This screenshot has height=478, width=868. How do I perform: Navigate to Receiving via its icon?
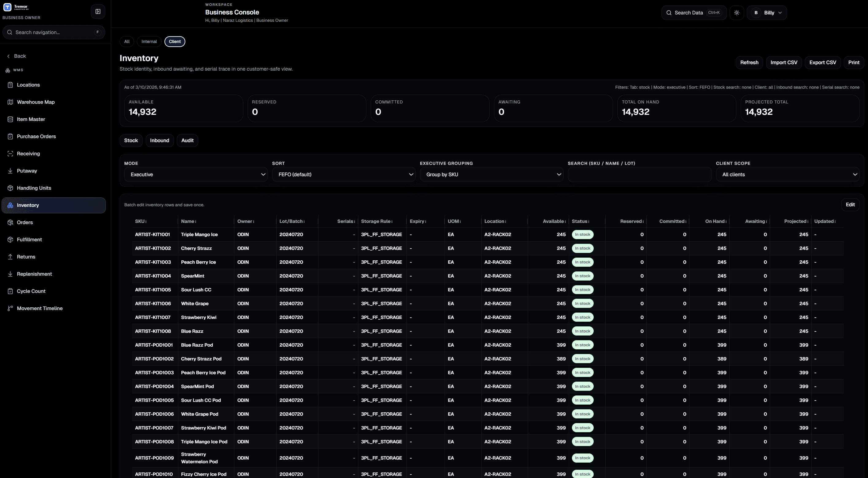coord(10,154)
